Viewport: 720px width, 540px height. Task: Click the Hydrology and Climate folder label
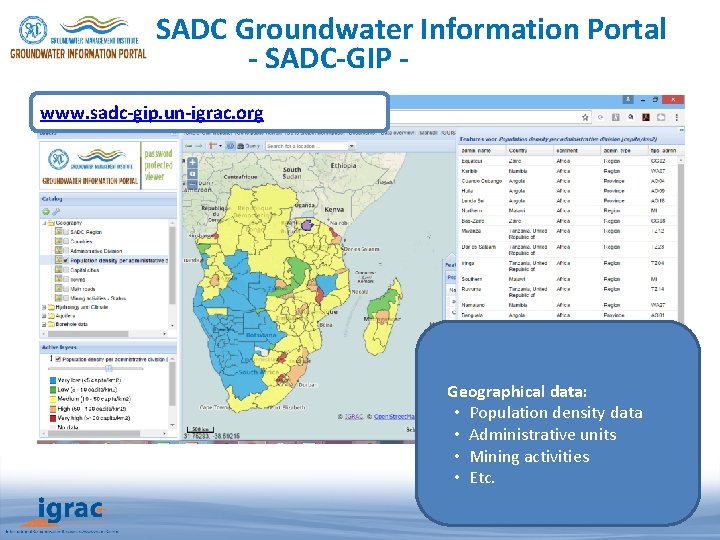point(81,307)
